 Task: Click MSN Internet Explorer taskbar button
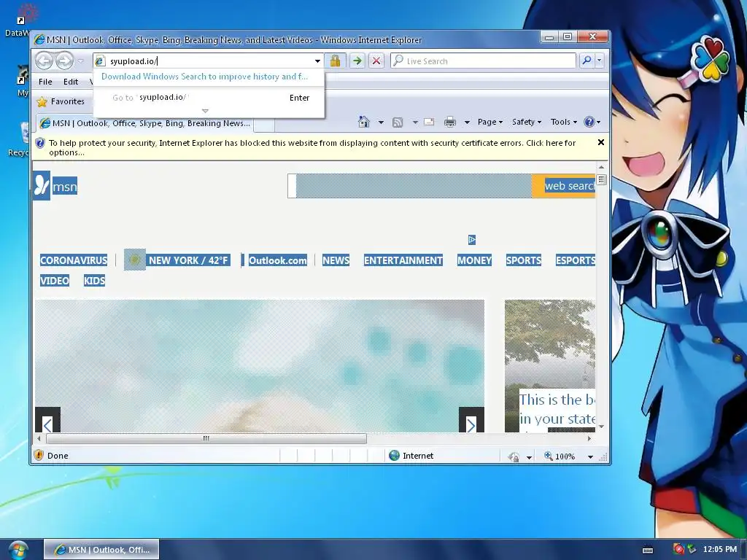(101, 550)
